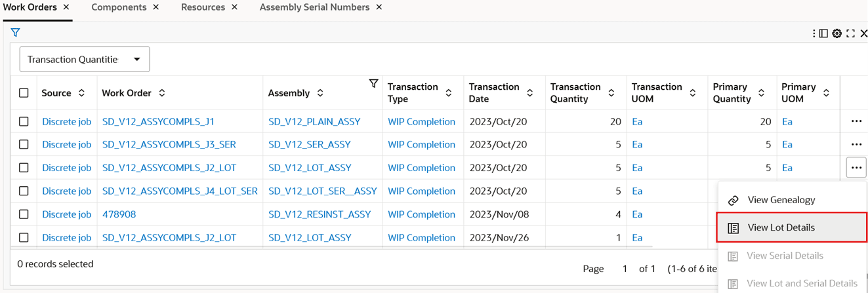Open the Transaction Quantities dropdown

(85, 59)
